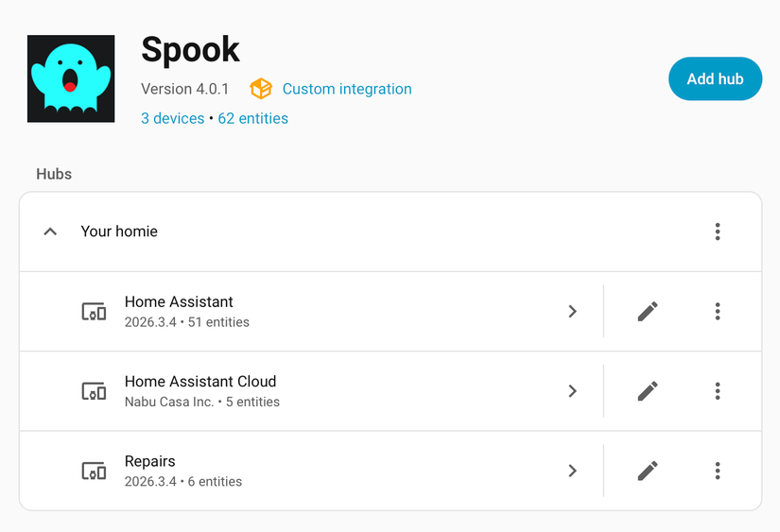Click the Repairs device icon
Screen dimensions: 780x532
pos(94,471)
